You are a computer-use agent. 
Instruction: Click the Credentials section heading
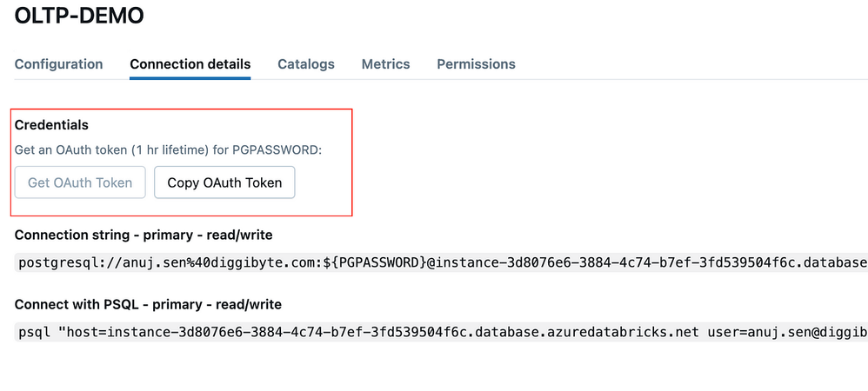tap(51, 125)
